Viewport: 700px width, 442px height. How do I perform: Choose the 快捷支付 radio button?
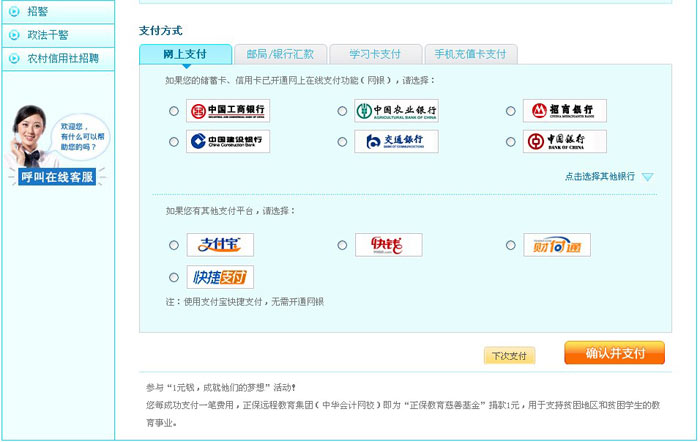174,278
